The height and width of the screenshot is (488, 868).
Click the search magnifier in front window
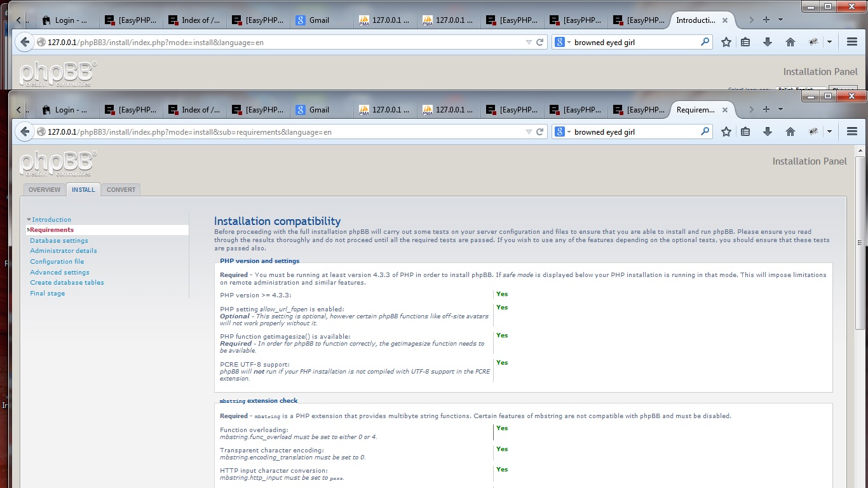pos(705,132)
